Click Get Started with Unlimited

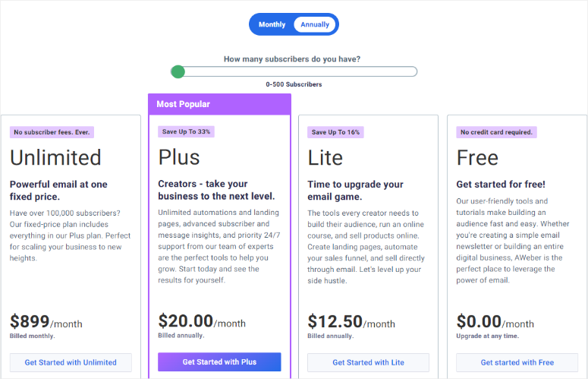tap(71, 362)
